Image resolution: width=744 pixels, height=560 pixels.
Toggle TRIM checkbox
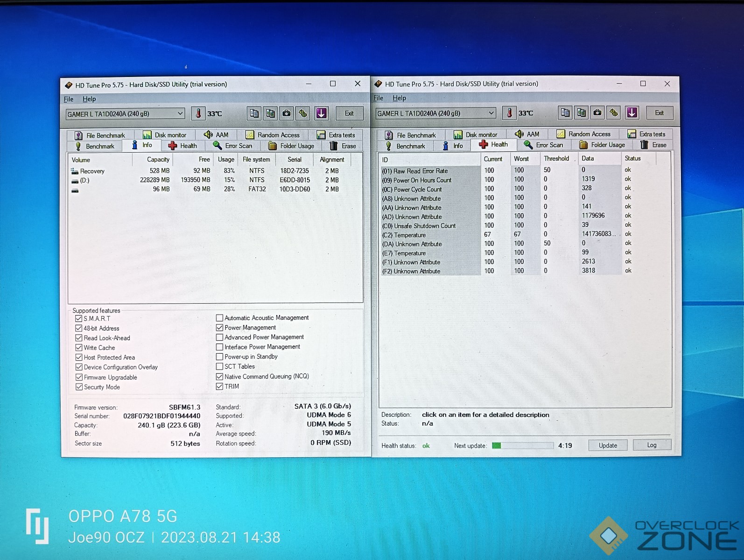point(219,386)
